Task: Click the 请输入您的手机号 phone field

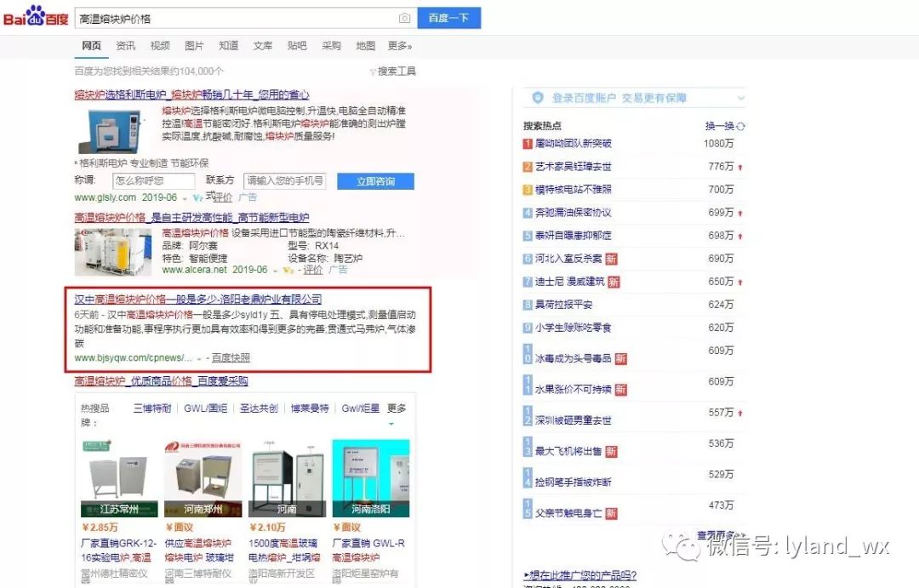Action: click(x=284, y=180)
